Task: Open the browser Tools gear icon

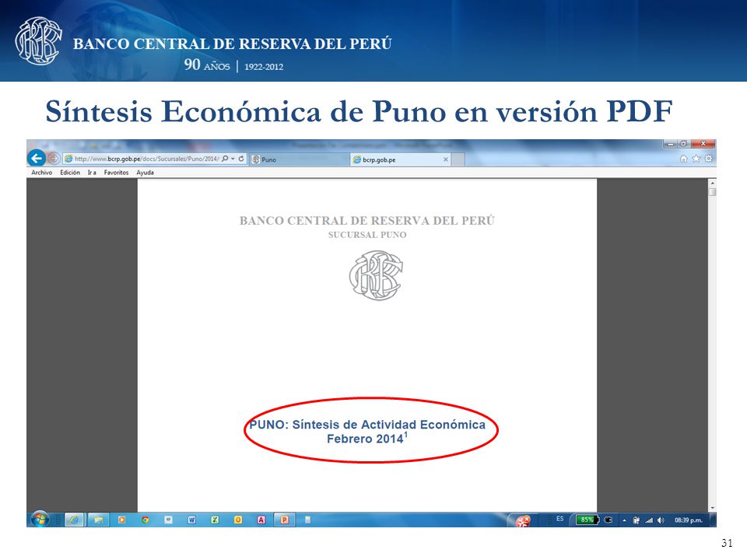Action: pyautogui.click(x=708, y=159)
